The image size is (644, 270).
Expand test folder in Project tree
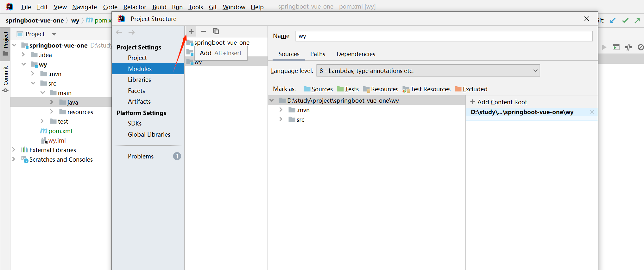(x=42, y=121)
